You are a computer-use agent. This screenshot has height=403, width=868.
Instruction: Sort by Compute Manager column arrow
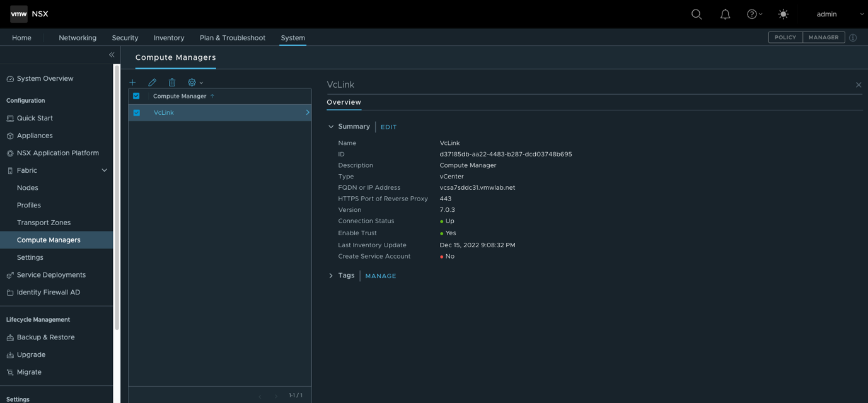pyautogui.click(x=212, y=96)
